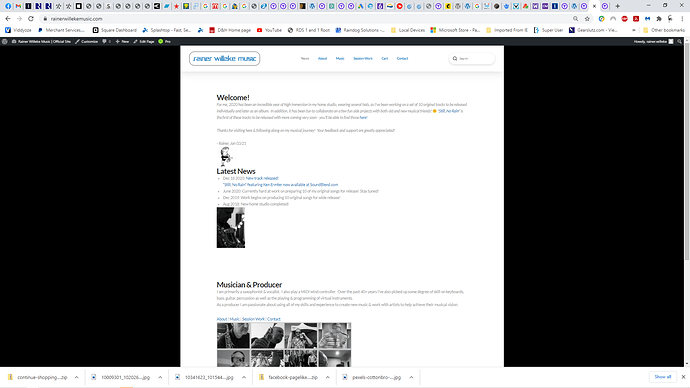Open the SoundBlend.com Still, No Rain link
This screenshot has width=690, height=388.
click(x=280, y=185)
